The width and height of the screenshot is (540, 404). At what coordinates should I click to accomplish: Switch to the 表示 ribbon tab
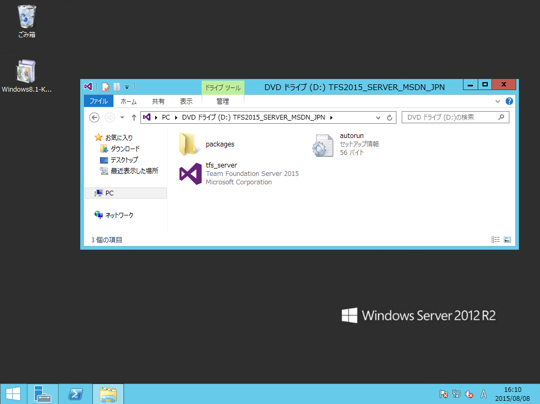point(186,101)
